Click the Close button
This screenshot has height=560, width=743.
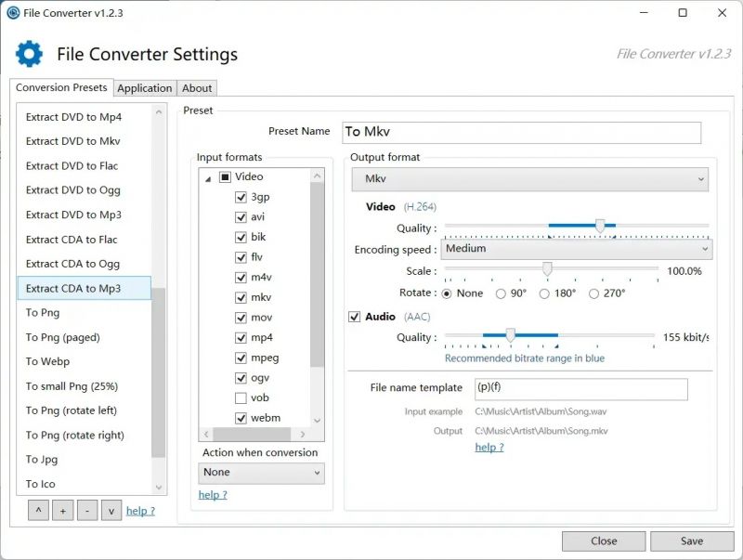point(604,541)
